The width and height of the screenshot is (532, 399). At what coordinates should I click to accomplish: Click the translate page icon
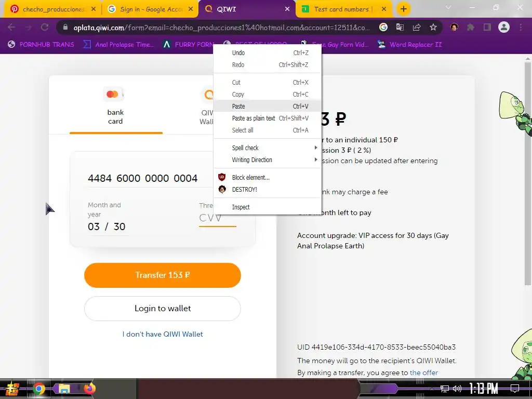point(400,27)
